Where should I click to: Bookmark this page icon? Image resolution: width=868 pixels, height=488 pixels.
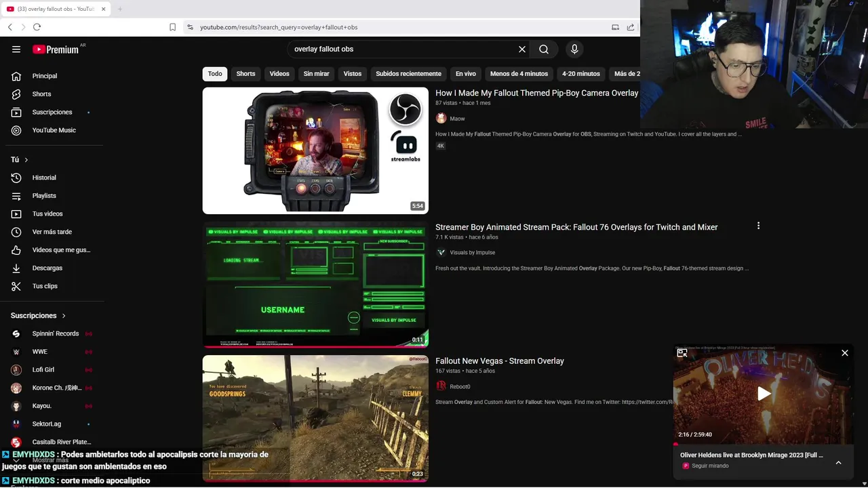click(x=172, y=27)
